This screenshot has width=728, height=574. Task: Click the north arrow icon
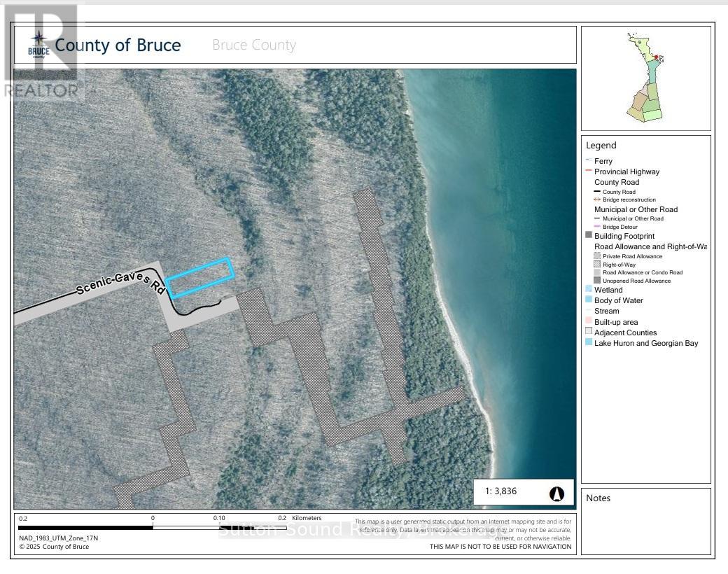556,493
